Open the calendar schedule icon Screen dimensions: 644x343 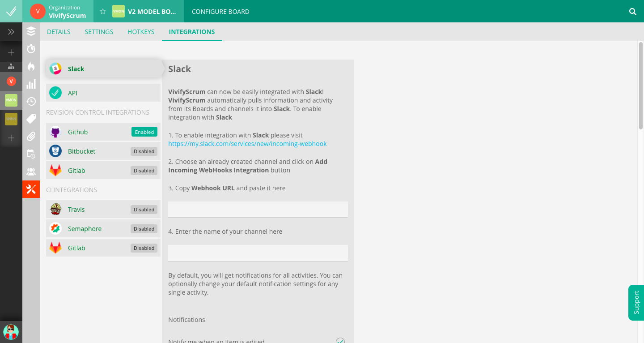pyautogui.click(x=31, y=154)
